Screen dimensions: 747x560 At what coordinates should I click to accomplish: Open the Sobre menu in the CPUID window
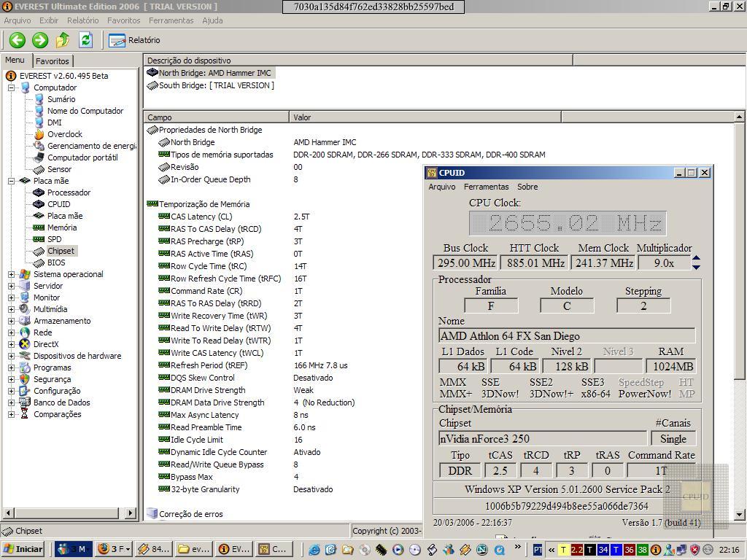tap(527, 187)
